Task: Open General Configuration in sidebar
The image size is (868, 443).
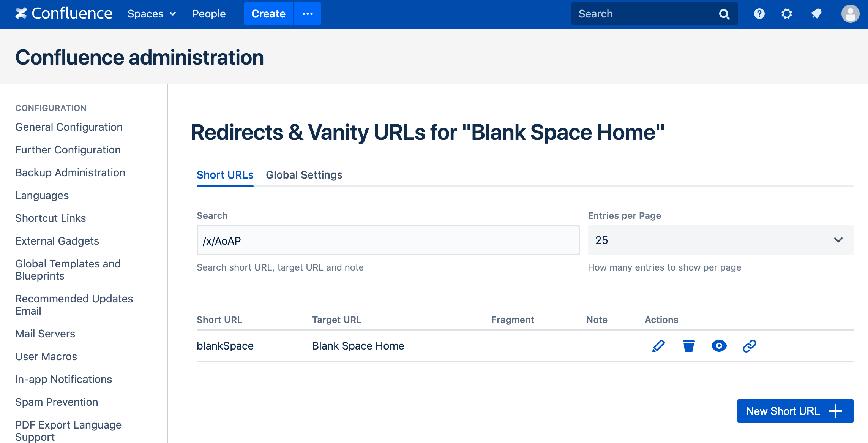Action: (69, 127)
